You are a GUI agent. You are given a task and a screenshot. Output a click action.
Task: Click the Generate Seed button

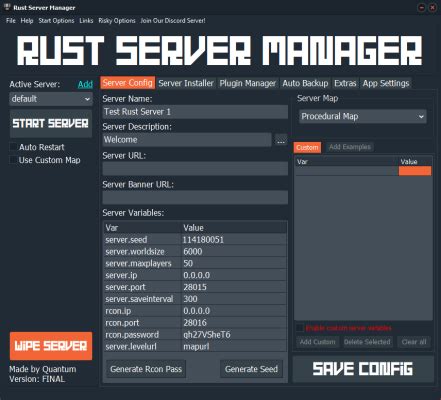pyautogui.click(x=251, y=369)
